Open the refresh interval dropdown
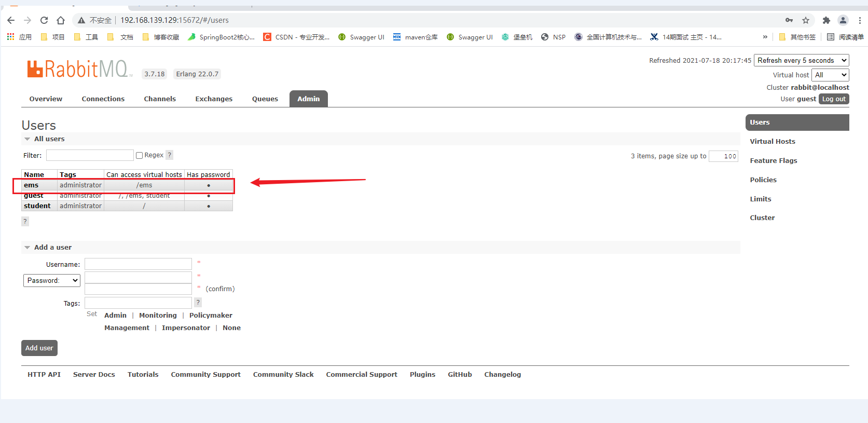This screenshot has height=423, width=868. coord(801,60)
